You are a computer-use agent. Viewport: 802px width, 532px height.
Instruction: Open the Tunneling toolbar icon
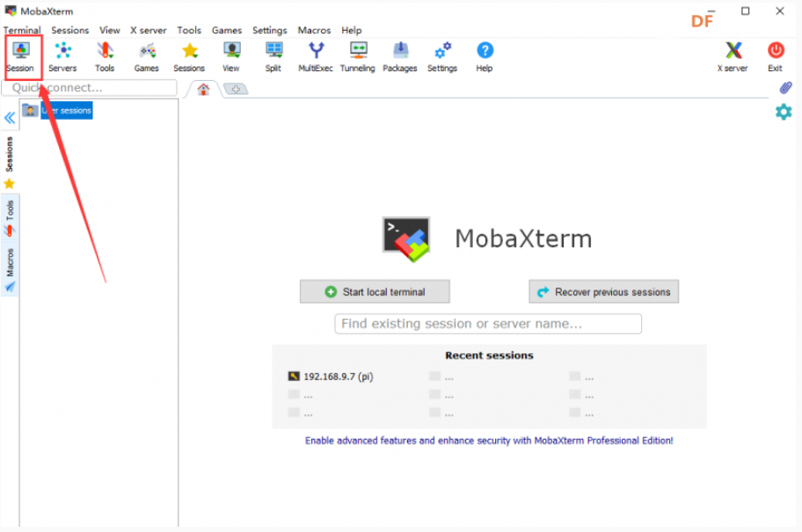click(358, 57)
